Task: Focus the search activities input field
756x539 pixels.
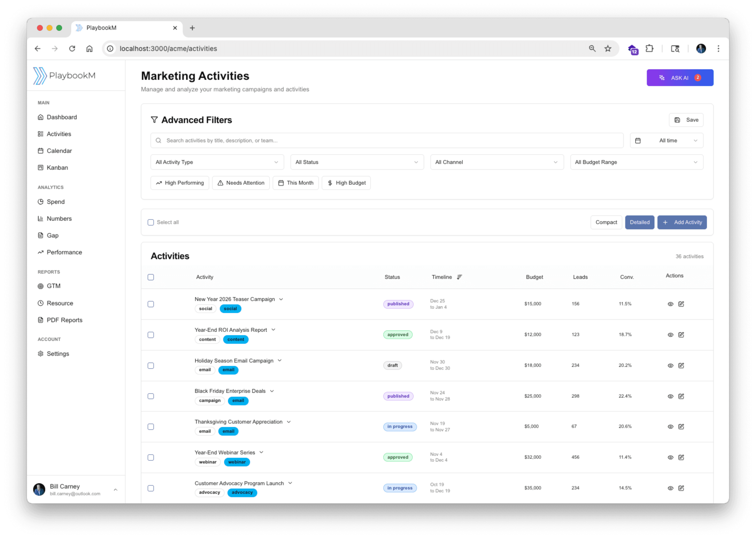Action: coord(387,141)
